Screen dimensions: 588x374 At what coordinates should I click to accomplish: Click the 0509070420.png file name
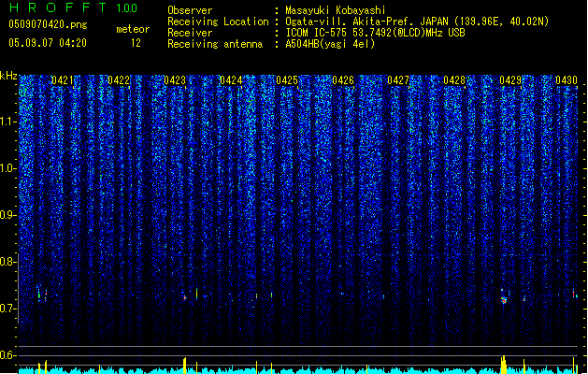click(x=48, y=24)
